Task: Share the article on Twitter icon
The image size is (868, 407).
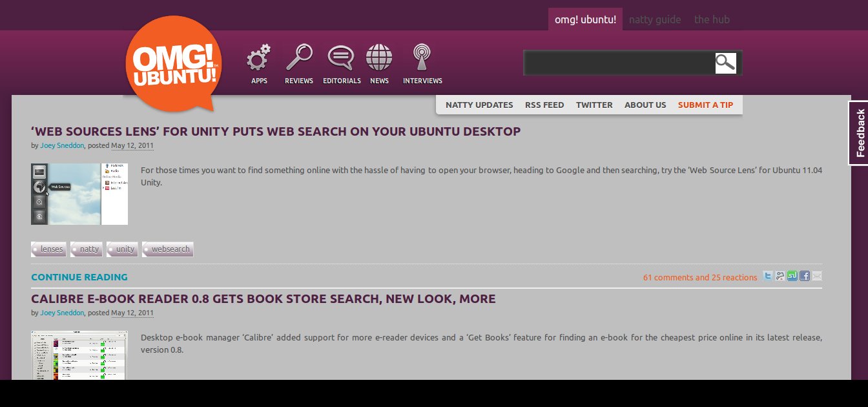Action: point(768,277)
